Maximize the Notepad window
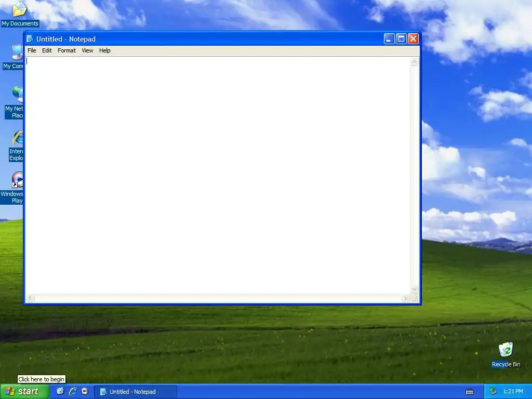The width and height of the screenshot is (532, 399). click(401, 39)
